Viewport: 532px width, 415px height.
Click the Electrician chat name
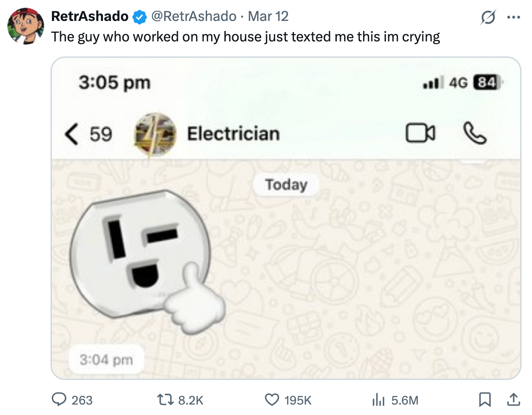pos(233,134)
